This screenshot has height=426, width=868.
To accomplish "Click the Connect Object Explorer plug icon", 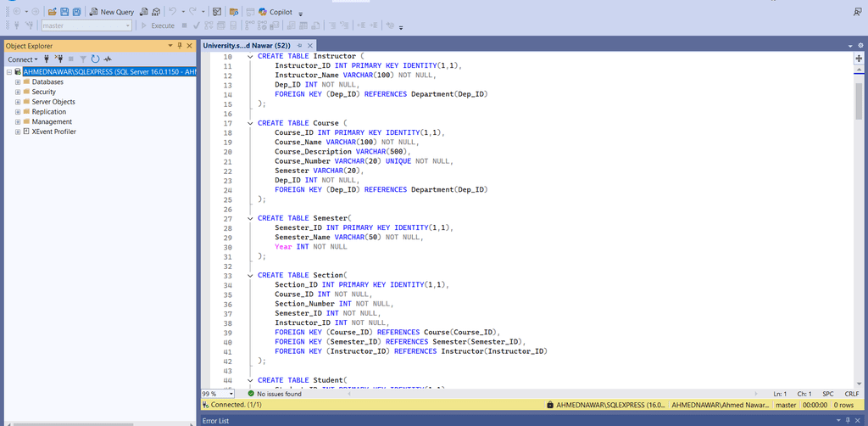I will [x=47, y=59].
